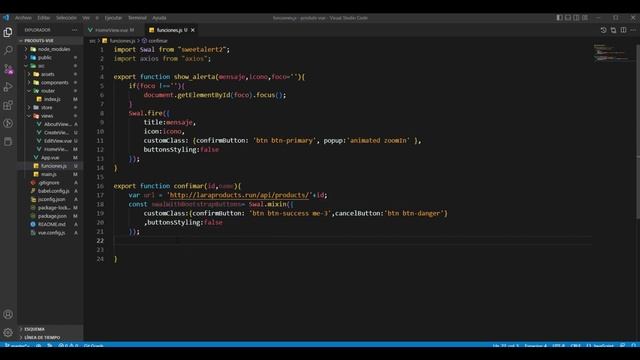Open the Ejecutar menu
The image size is (640, 360).
pos(113,18)
